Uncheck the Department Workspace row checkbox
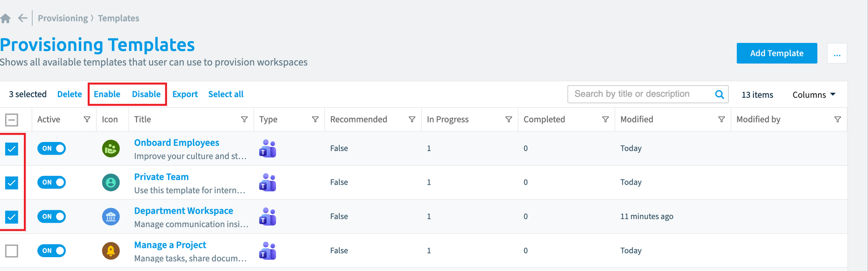Viewport: 868px width, 271px height. click(x=12, y=216)
